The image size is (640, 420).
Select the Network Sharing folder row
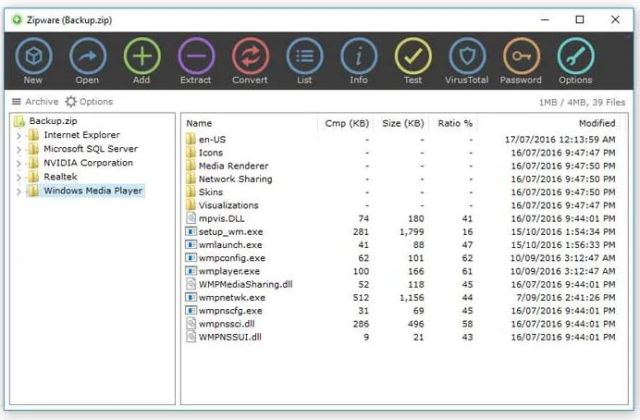coord(401,179)
